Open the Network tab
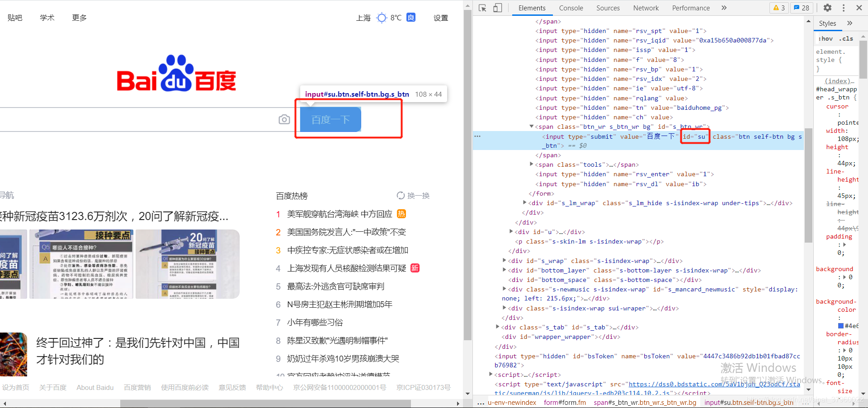The width and height of the screenshot is (868, 408). [x=646, y=8]
